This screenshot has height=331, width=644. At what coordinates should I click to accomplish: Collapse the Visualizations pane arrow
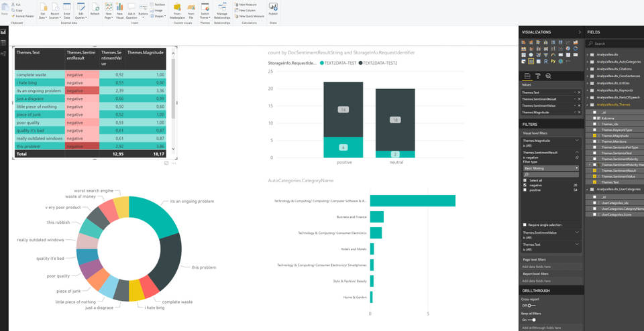[580, 31]
